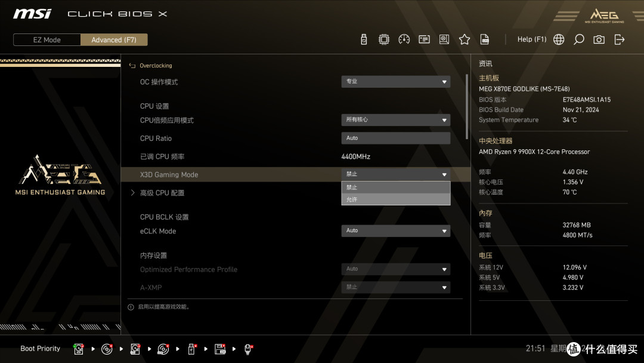Click the 1.356 V core voltage value
This screenshot has width=644, height=363.
coord(572,182)
